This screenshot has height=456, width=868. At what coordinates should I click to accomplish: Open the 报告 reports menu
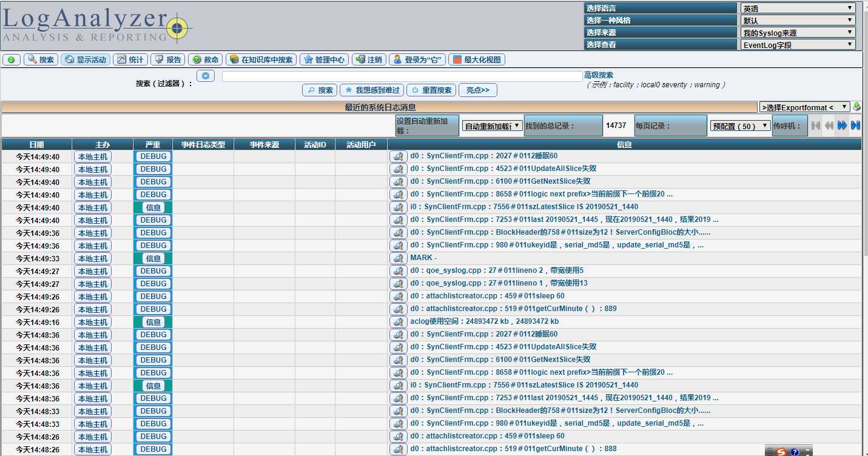[x=168, y=59]
